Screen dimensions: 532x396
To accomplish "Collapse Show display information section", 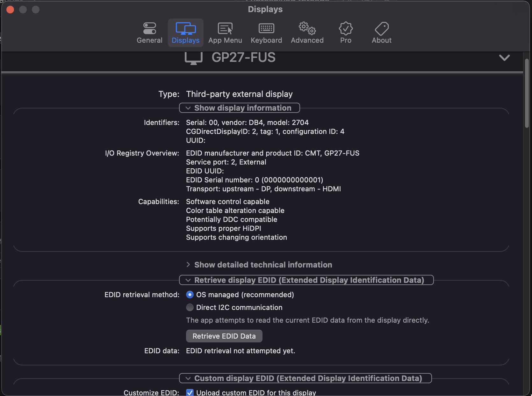I will tap(188, 108).
